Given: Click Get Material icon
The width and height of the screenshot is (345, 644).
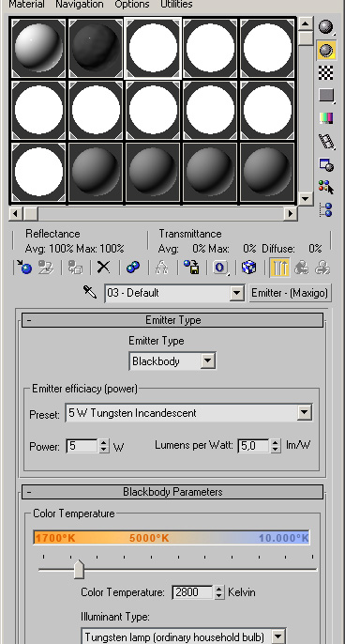Looking at the screenshot, I should (x=24, y=268).
